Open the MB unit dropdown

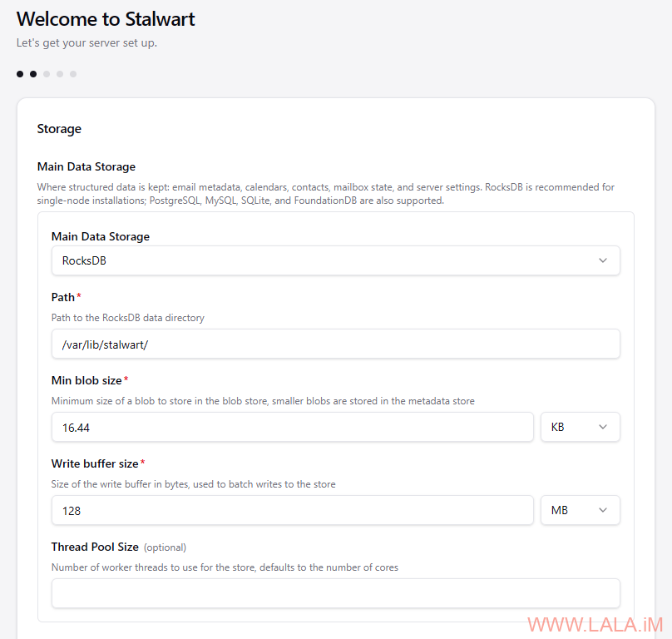point(581,510)
